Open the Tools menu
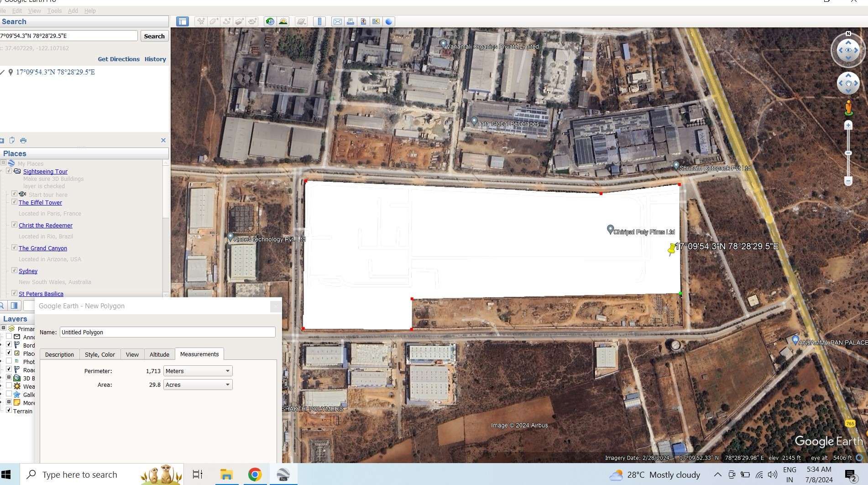868x485 pixels. click(x=54, y=11)
